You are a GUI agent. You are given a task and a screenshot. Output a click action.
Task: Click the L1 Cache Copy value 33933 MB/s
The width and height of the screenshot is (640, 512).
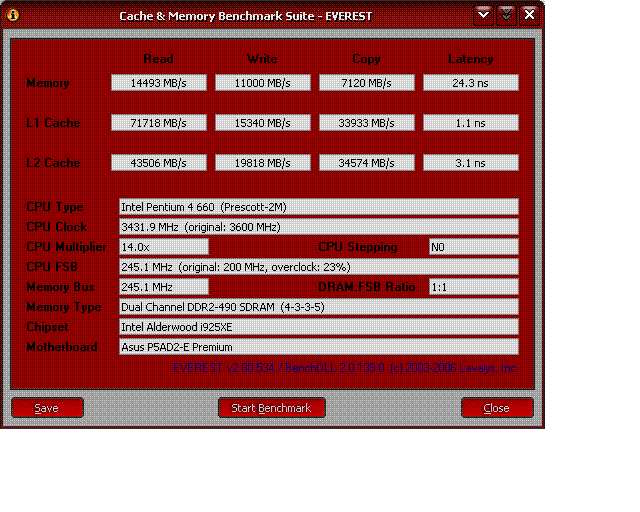(367, 123)
